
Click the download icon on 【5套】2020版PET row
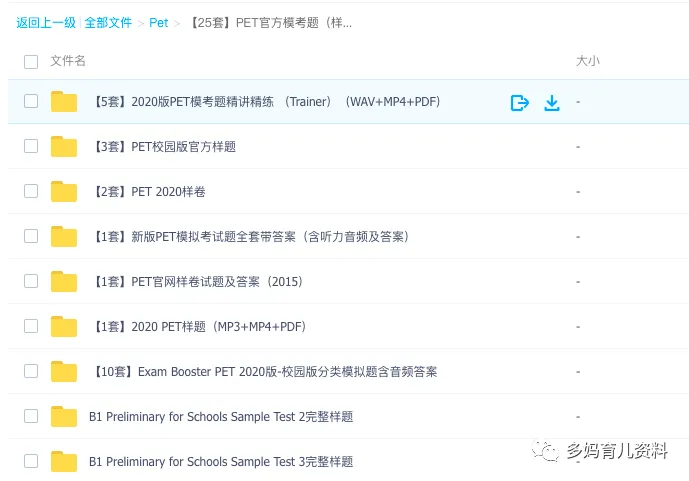552,103
